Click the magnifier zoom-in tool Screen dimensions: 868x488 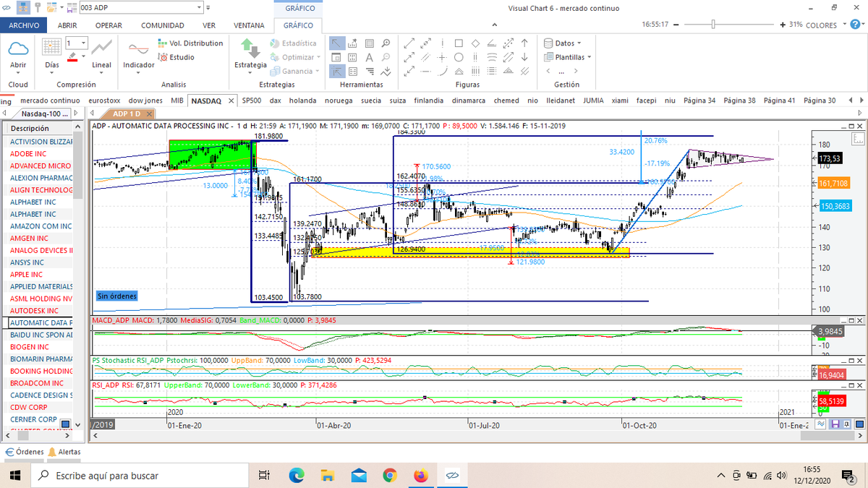[386, 43]
